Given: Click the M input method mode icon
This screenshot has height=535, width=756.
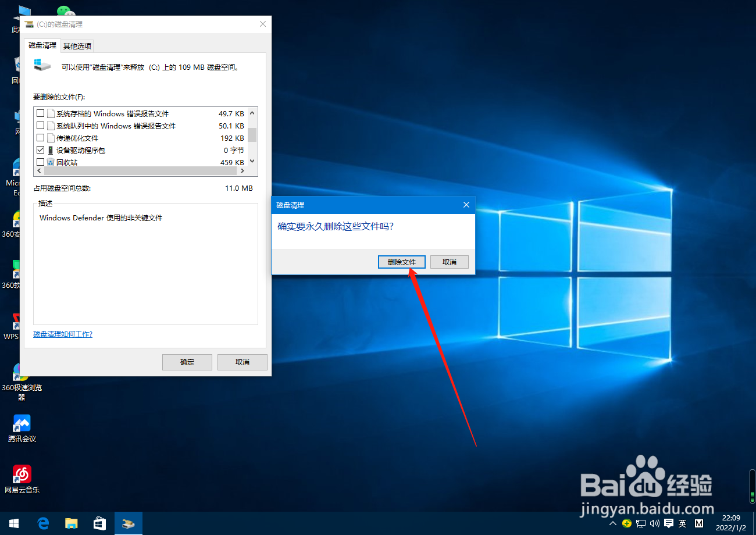Looking at the screenshot, I should click(x=700, y=523).
